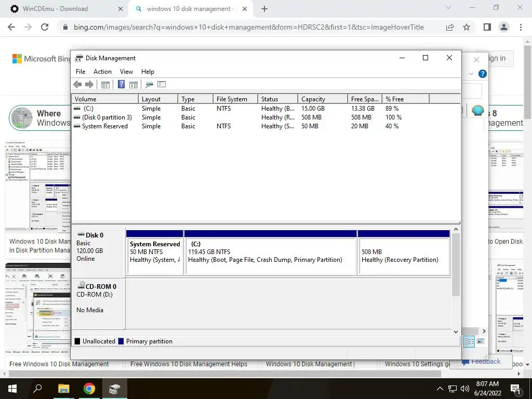Click the next arrow beside Bing view toggles
532x399 pixels.
484,331
